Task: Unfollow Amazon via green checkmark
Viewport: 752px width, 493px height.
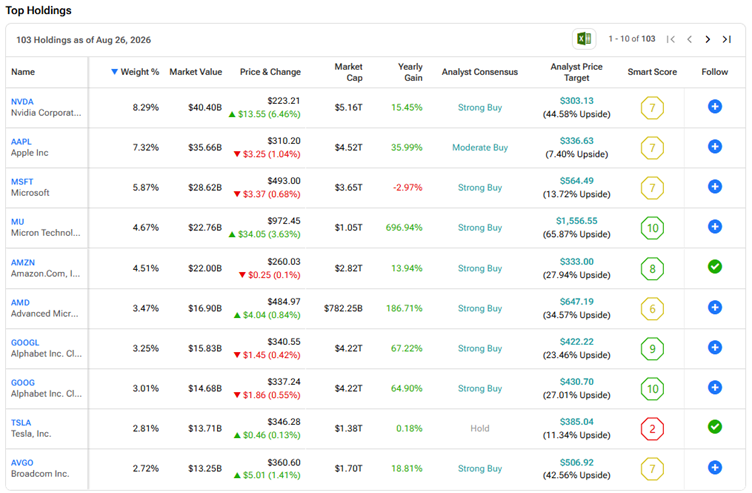Action: coord(715,267)
